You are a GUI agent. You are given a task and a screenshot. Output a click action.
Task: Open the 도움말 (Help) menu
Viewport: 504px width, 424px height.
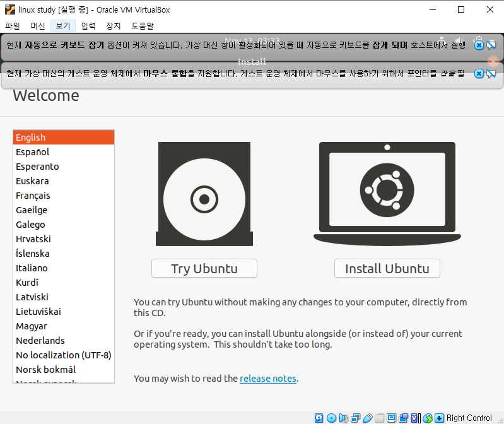coord(143,26)
